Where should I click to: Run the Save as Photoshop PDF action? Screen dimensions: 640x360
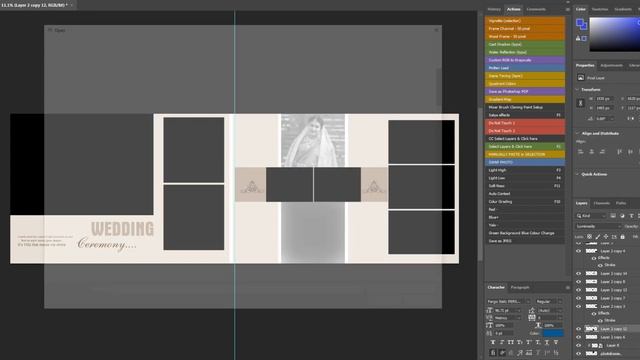coord(525,91)
